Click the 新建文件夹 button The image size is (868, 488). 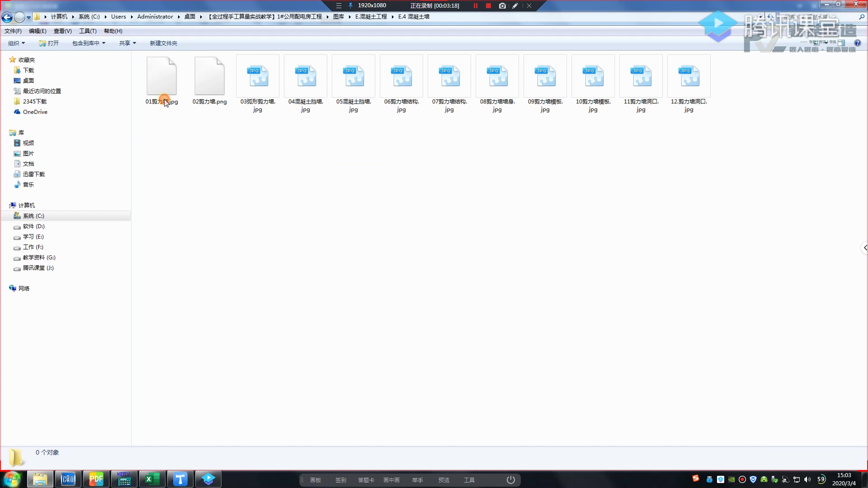[163, 43]
